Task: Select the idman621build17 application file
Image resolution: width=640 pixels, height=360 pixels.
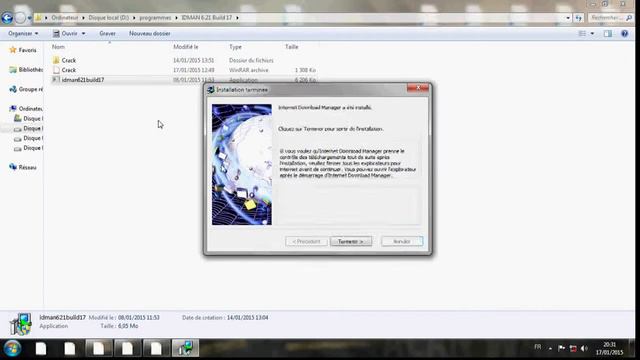Action: (x=184, y=80)
